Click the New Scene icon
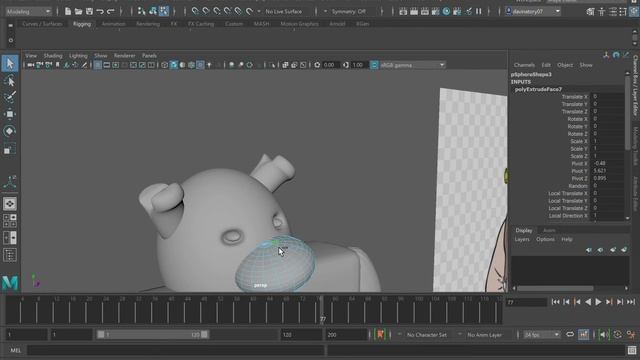The width and height of the screenshot is (640, 360). point(68,11)
